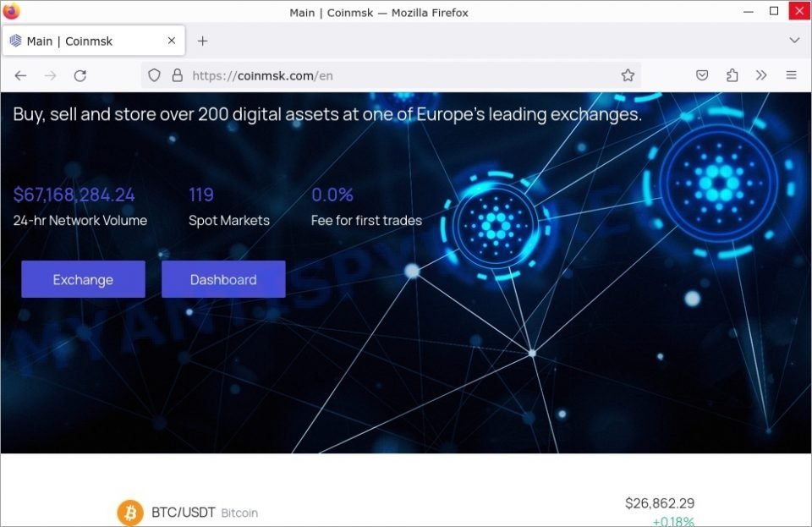This screenshot has width=812, height=527.
Task: Reload the Coinmsk page
Action: click(x=80, y=75)
